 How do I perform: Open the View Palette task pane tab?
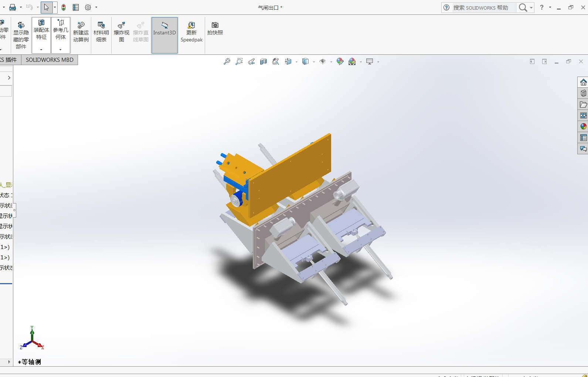point(583,115)
